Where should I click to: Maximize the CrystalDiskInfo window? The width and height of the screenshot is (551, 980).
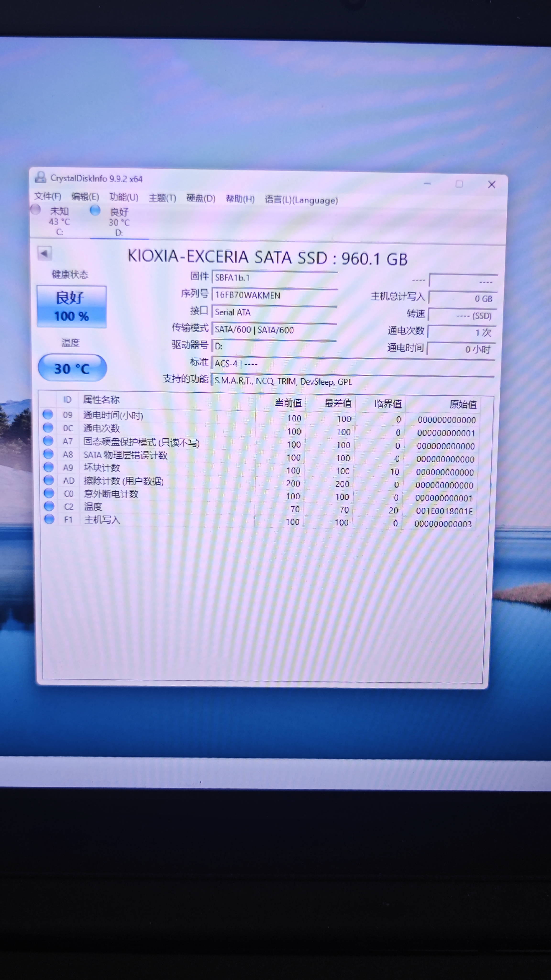tap(459, 184)
